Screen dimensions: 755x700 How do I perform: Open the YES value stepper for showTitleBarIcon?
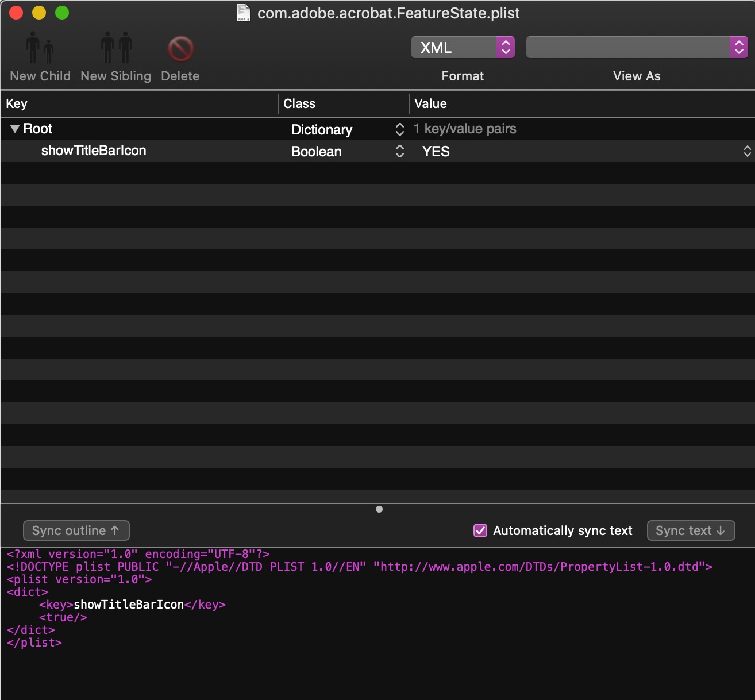(747, 151)
